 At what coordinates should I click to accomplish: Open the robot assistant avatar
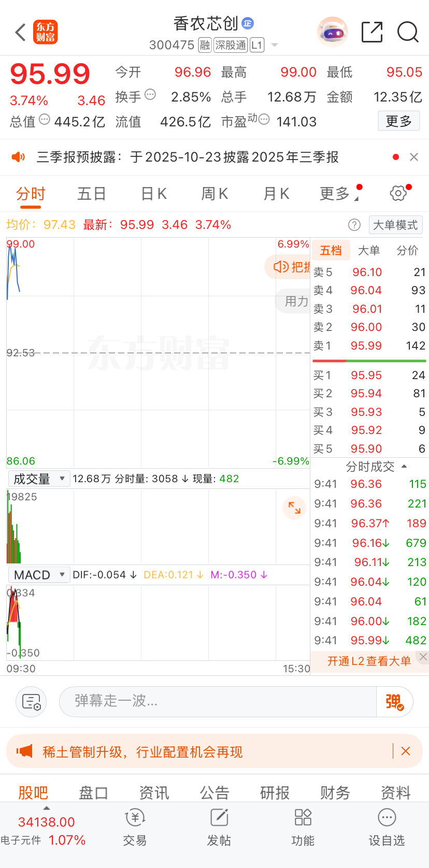(332, 32)
